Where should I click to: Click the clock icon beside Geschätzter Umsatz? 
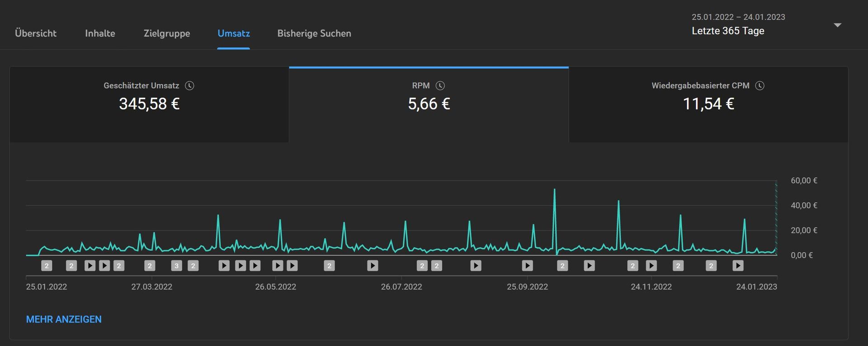coord(190,86)
